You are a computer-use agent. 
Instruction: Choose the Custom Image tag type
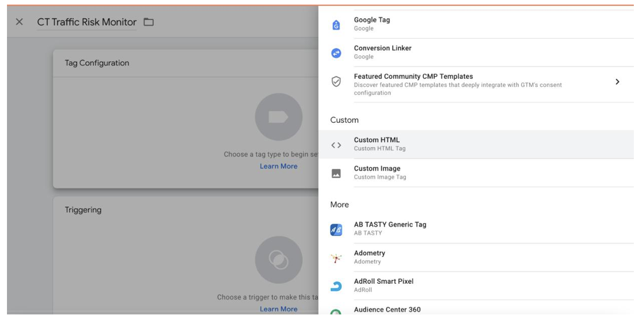pos(476,173)
